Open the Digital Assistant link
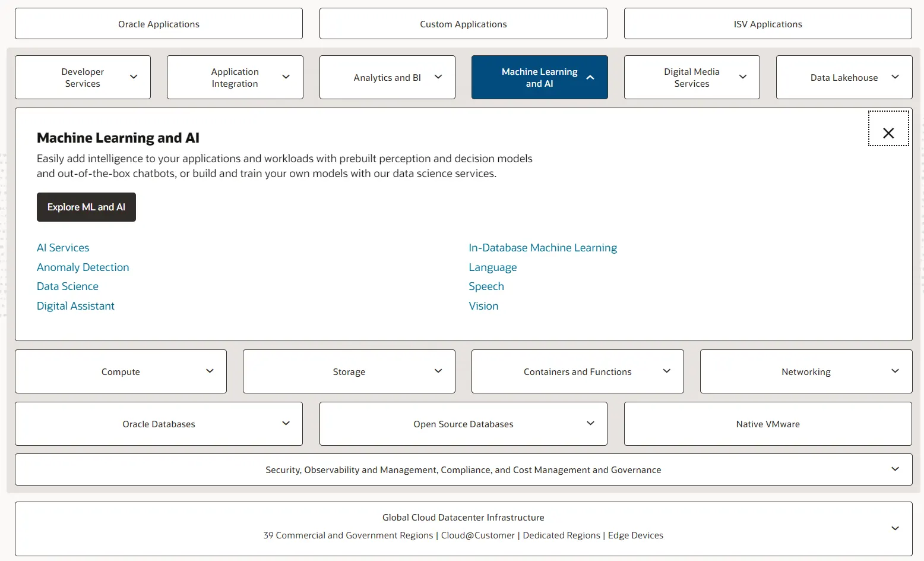The image size is (924, 561). point(75,306)
